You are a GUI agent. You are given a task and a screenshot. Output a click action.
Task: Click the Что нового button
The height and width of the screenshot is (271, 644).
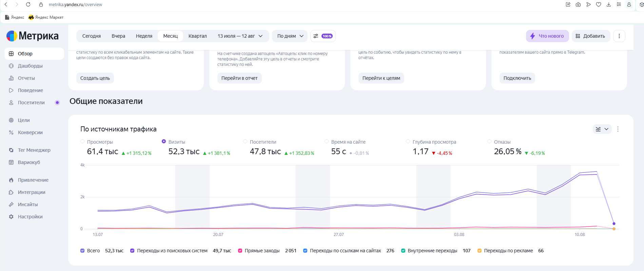(547, 36)
